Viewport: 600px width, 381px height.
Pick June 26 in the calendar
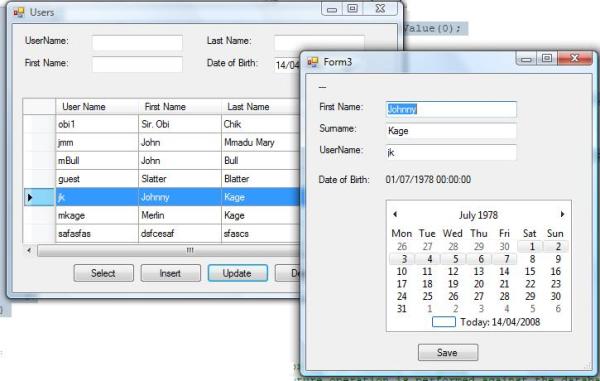(402, 247)
